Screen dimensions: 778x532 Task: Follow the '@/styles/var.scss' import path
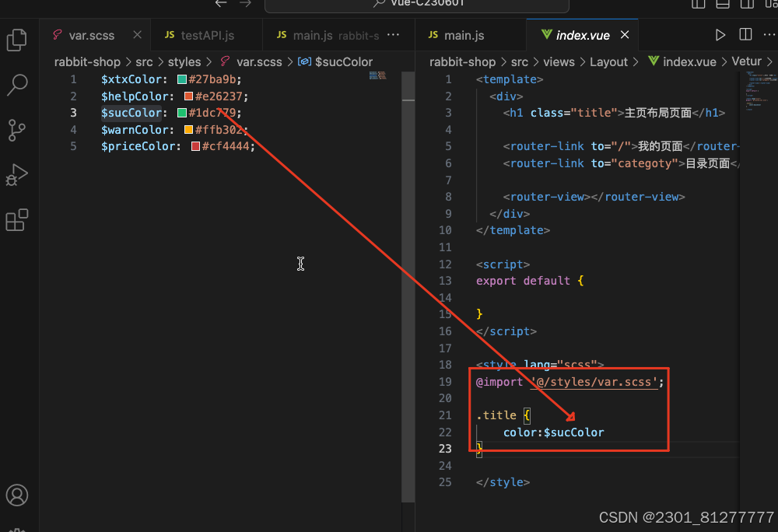(594, 382)
